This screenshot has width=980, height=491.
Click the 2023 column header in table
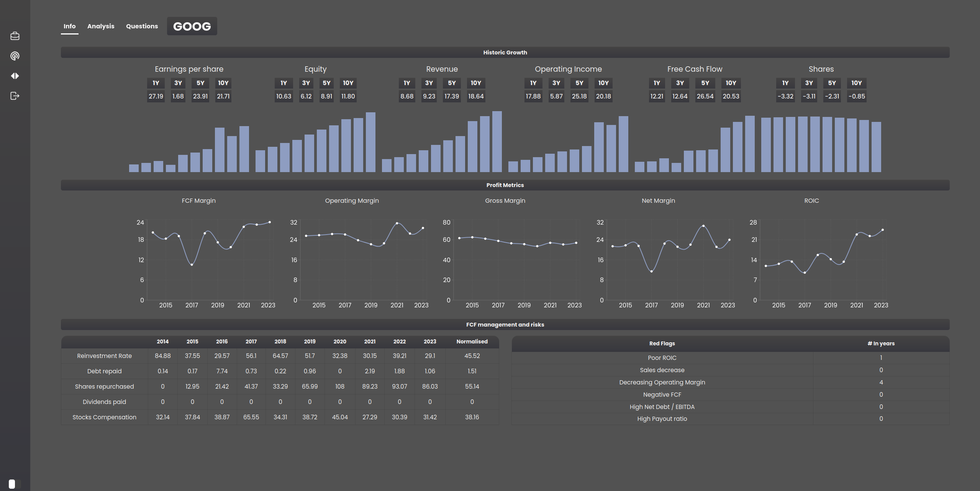[430, 342]
